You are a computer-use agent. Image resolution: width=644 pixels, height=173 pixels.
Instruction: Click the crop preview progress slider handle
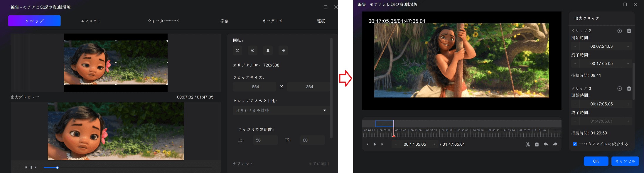57,167
